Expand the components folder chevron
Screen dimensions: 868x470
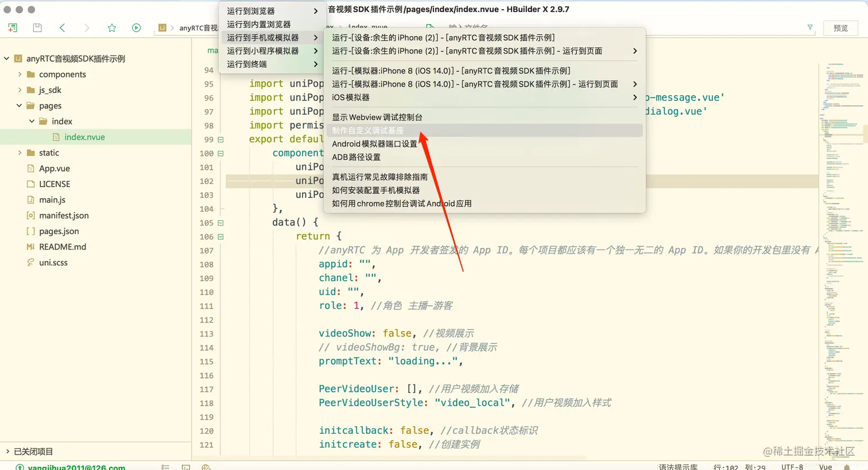tap(20, 75)
